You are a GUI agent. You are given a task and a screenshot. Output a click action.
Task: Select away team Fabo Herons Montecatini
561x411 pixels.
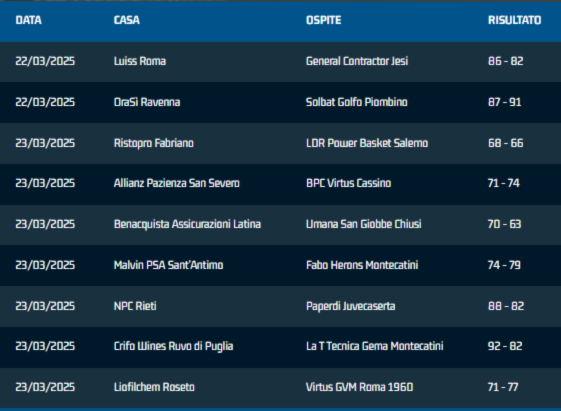(x=362, y=265)
